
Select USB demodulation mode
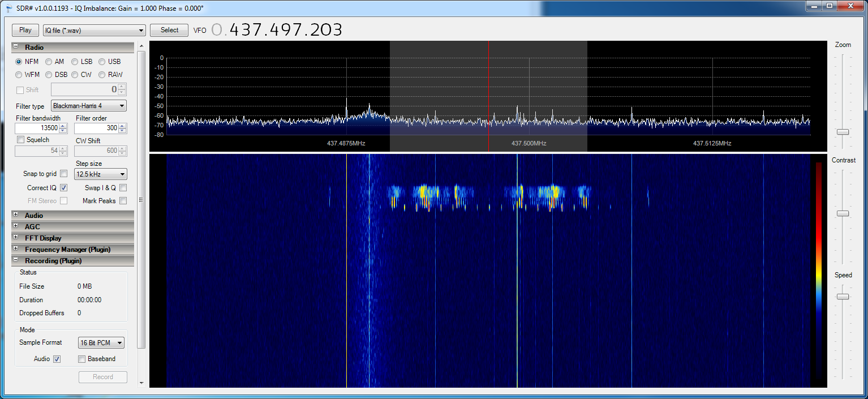102,62
